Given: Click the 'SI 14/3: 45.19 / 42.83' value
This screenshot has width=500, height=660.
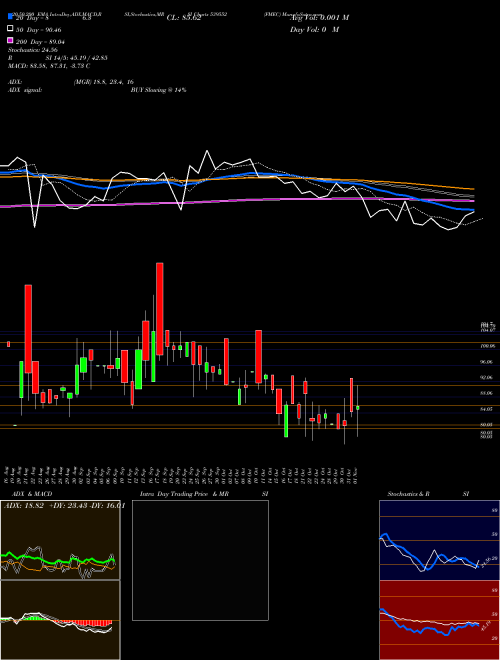Looking at the screenshot, I should [x=76, y=58].
